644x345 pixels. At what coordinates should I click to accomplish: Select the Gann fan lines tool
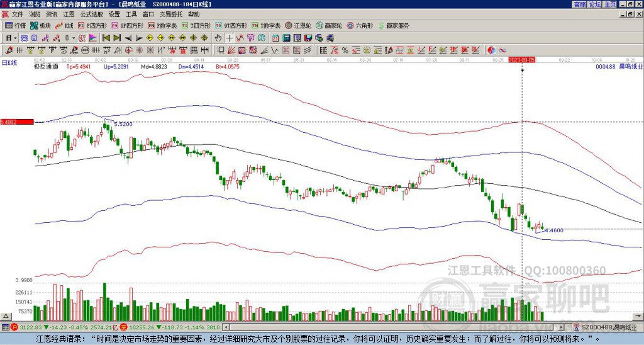point(231,50)
